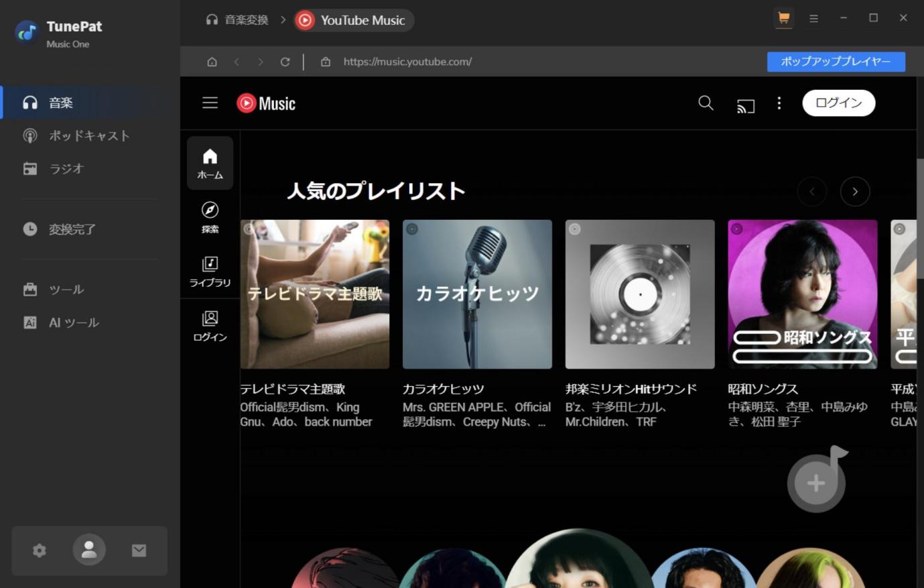924x588 pixels.
Task: Click the Official髭男dism、King Gnu artist text
Action: 306,414
